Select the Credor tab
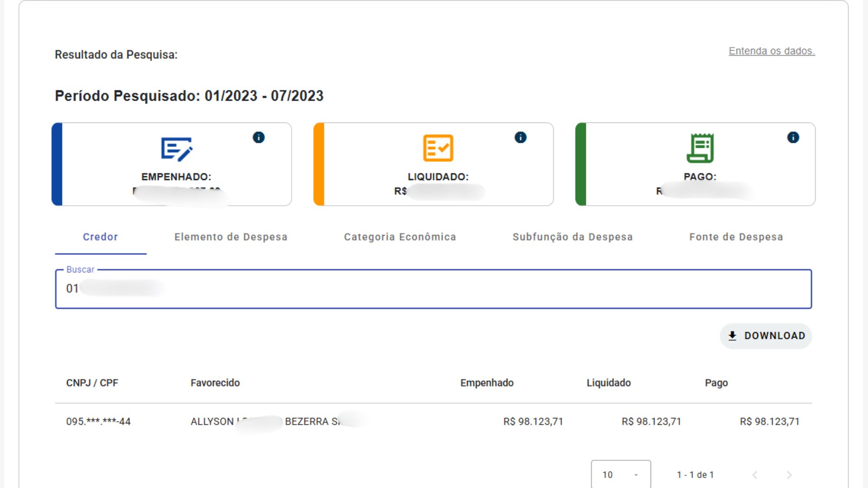The width and height of the screenshot is (868, 488). click(100, 237)
